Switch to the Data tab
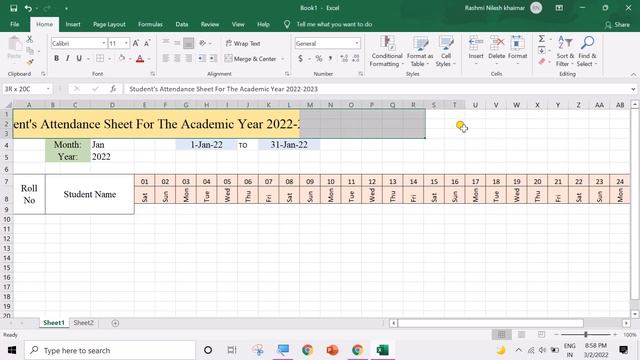Viewport: 640px width, 360px height. 182,24
